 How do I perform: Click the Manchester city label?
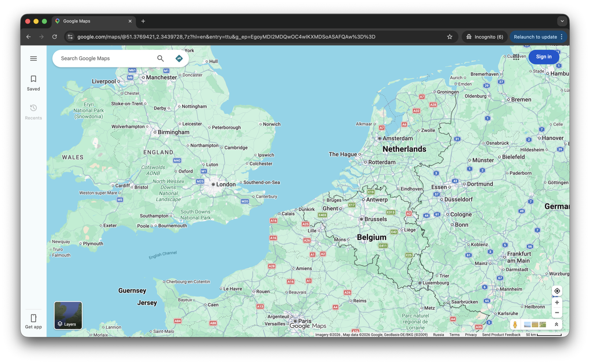tap(162, 77)
